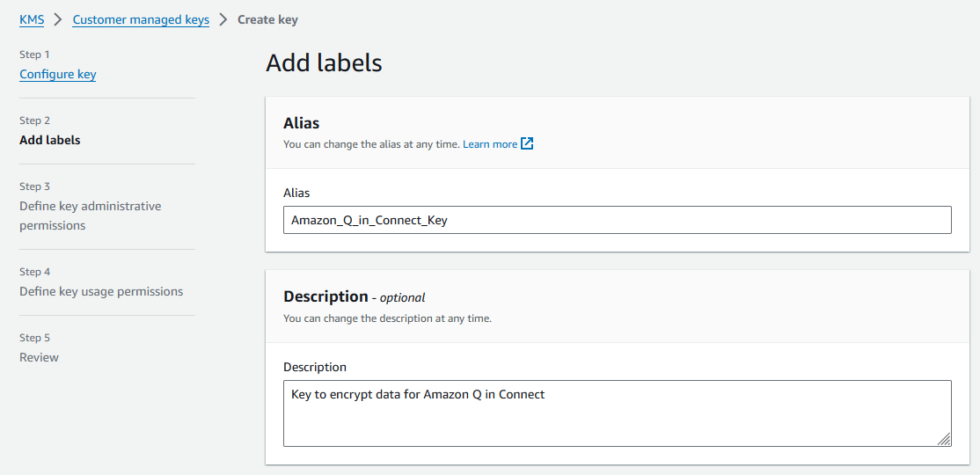The width and height of the screenshot is (980, 475).
Task: Focus the Description text area
Action: [x=617, y=413]
